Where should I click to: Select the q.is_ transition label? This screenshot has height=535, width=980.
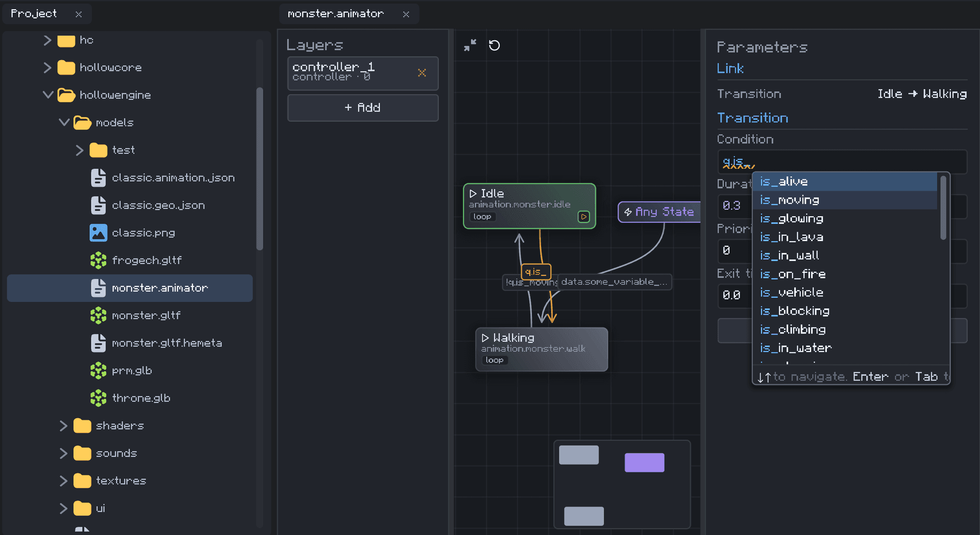[x=536, y=272]
